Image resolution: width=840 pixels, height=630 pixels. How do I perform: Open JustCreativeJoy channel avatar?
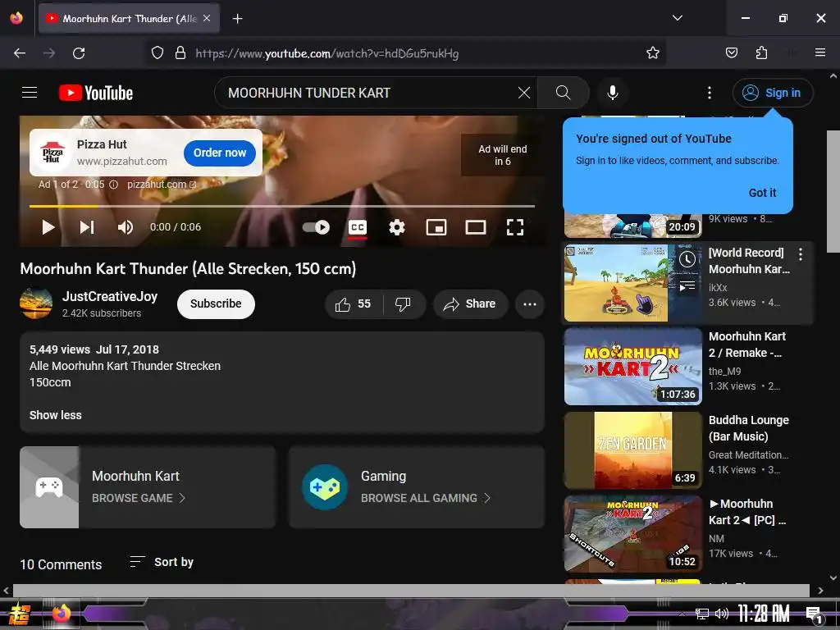coord(36,304)
